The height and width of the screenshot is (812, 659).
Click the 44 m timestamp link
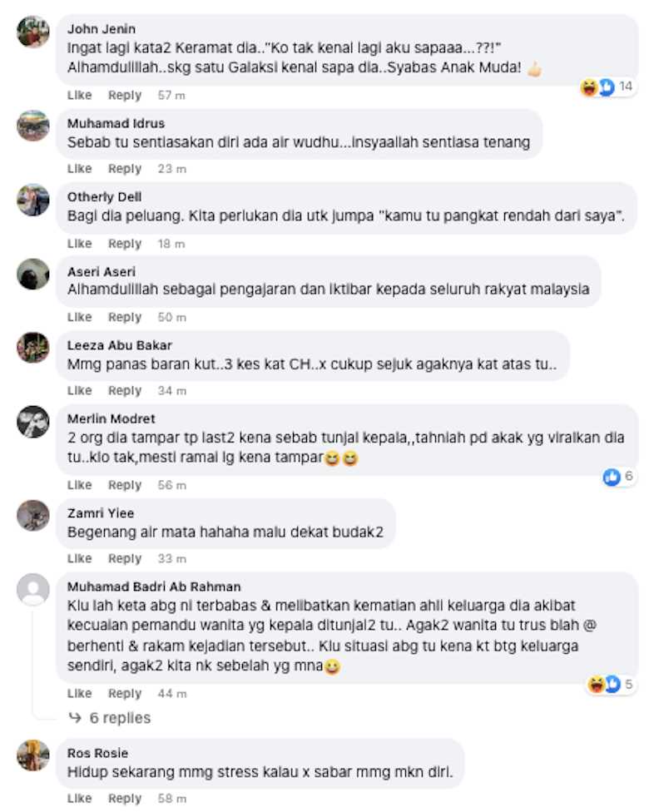click(172, 693)
